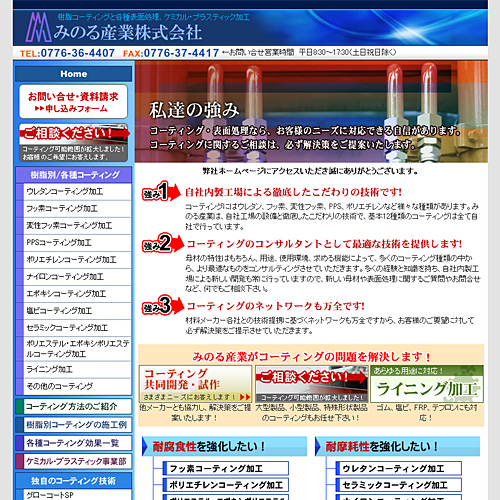Open ライニング加工 sidebar item
Screen dimensions: 500x500
click(77, 369)
